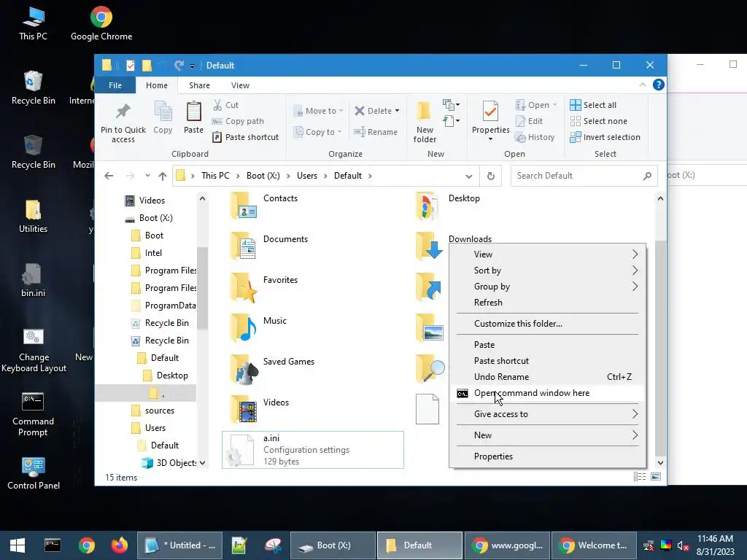Open Firefox from the taskbar

click(120, 545)
